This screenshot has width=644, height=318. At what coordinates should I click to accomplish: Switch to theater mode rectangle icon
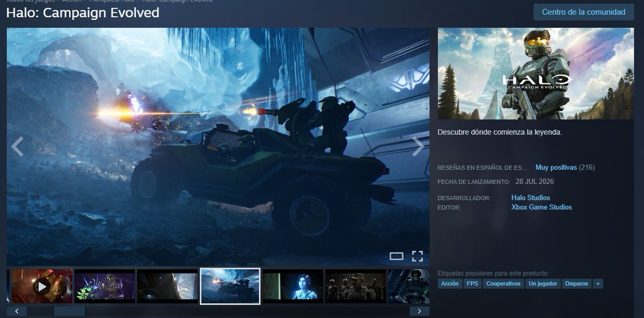(x=396, y=256)
